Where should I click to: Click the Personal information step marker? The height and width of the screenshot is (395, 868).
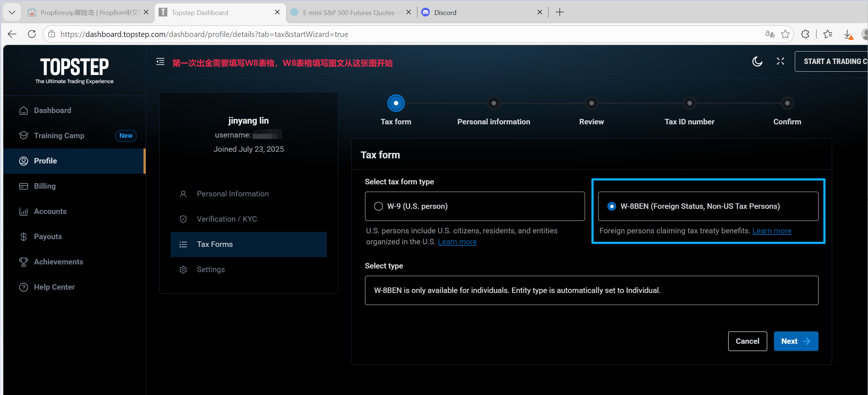[493, 103]
